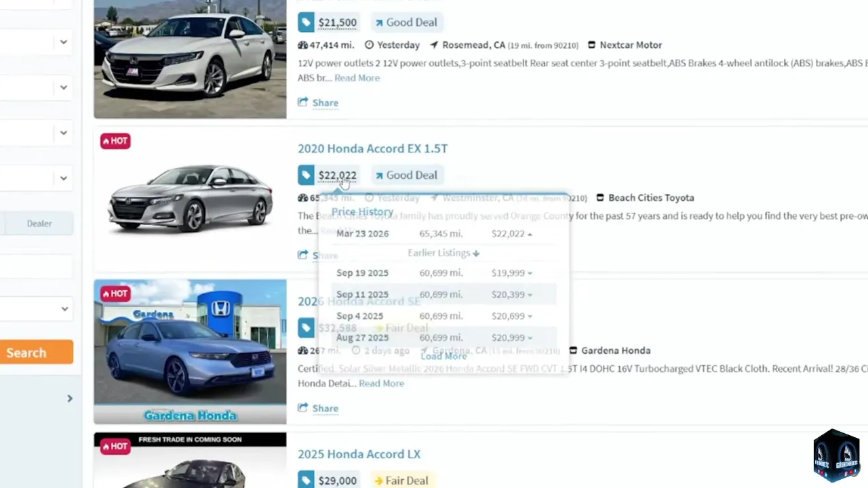The image size is (868, 488).
Task: Click the dealer icon beside Gardena Honda
Action: [x=574, y=350]
